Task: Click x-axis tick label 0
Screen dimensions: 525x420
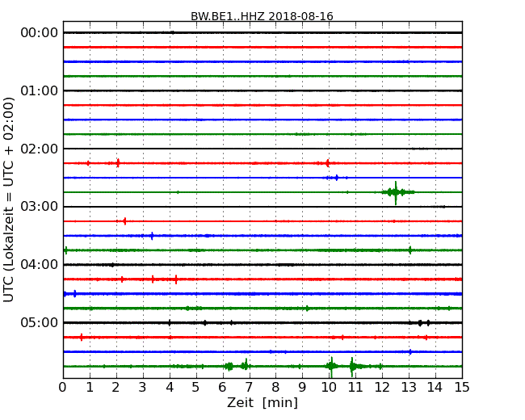Action: (63, 388)
